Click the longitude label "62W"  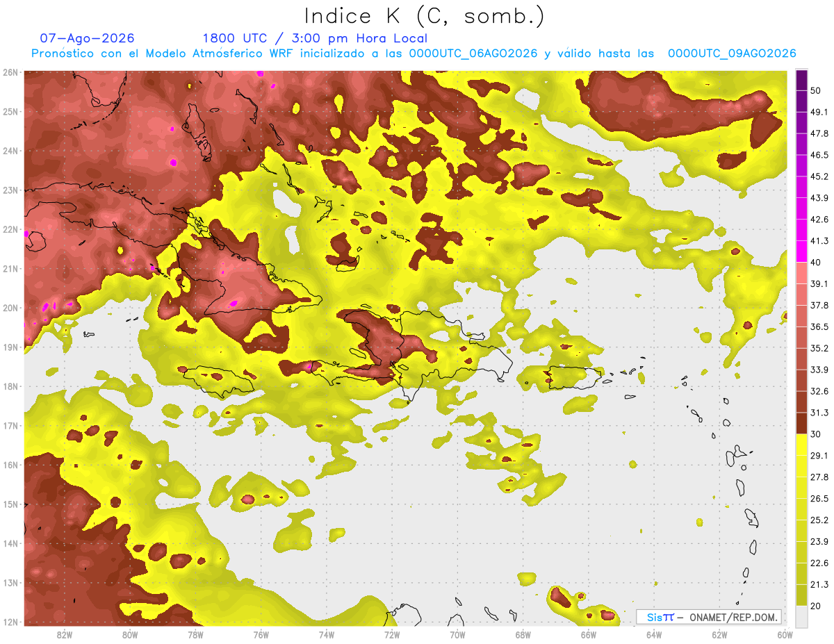click(x=719, y=634)
